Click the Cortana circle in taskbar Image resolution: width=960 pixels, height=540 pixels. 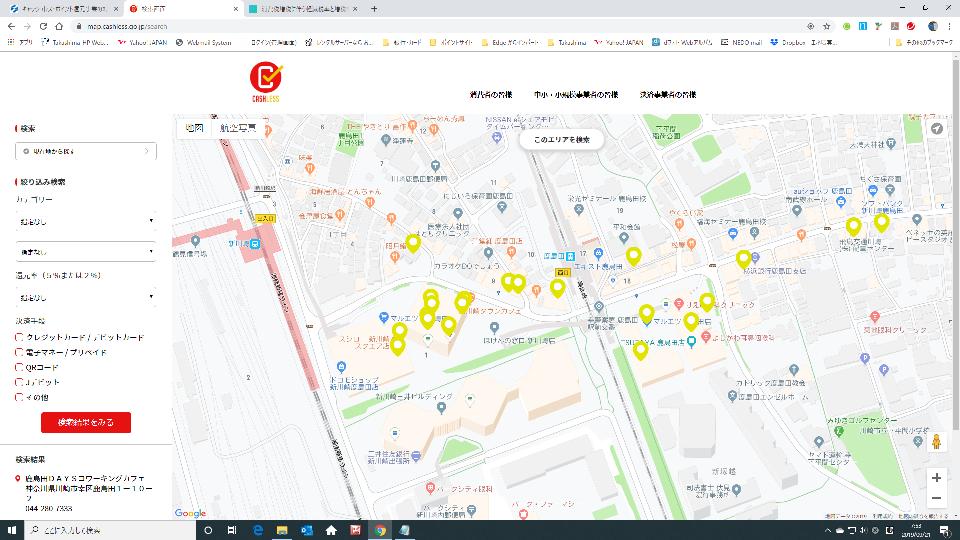pyautogui.click(x=208, y=530)
